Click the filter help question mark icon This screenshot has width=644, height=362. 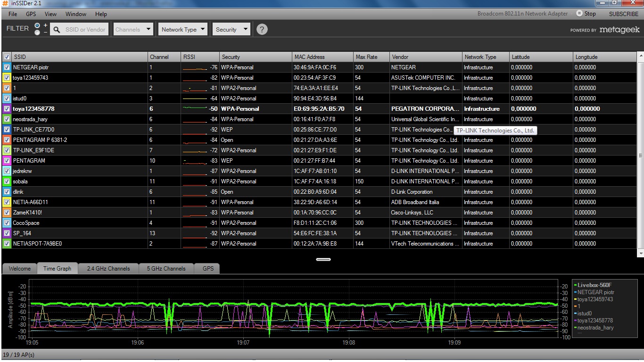point(262,29)
